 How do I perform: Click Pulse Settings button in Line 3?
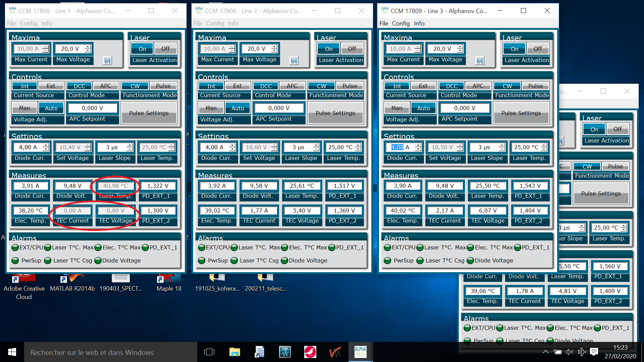pyautogui.click(x=521, y=113)
